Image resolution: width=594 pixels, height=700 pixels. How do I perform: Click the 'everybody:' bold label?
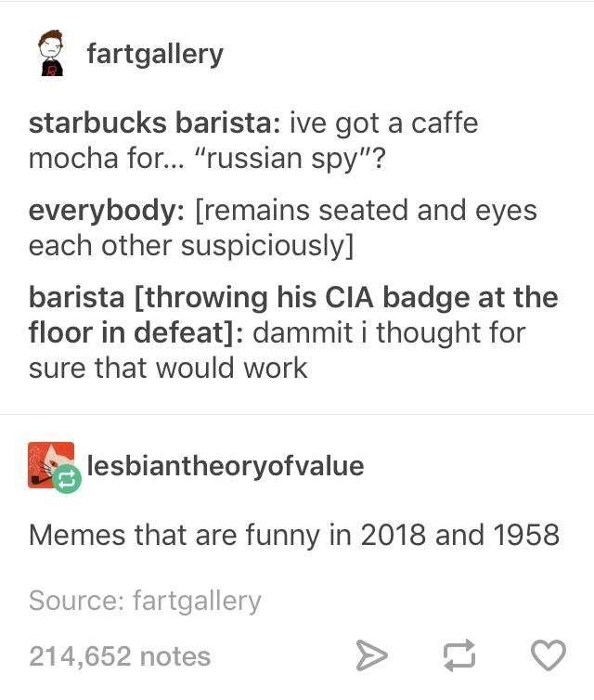pyautogui.click(x=106, y=211)
